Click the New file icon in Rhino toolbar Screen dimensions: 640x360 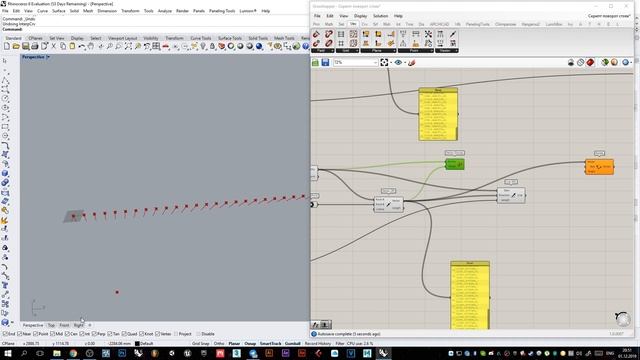[7, 47]
